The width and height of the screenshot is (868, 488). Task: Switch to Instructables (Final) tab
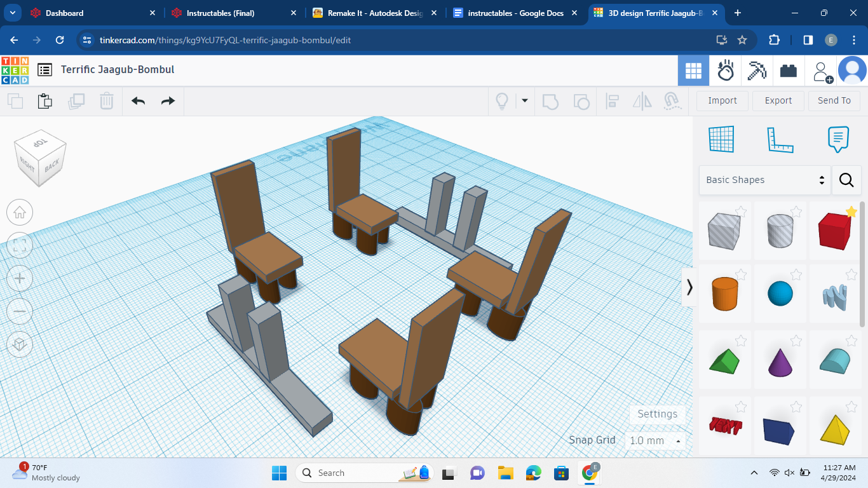pos(235,13)
